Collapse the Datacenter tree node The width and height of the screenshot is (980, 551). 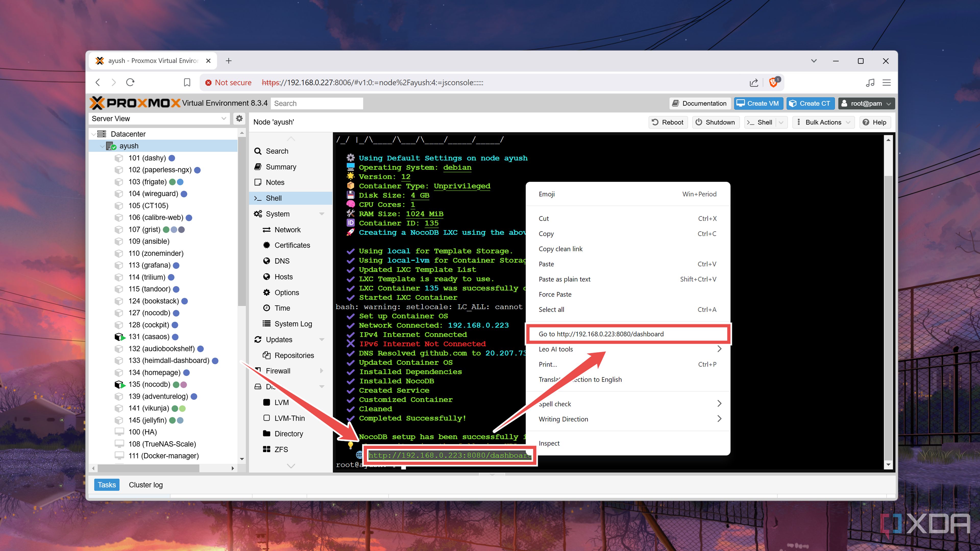(x=94, y=134)
